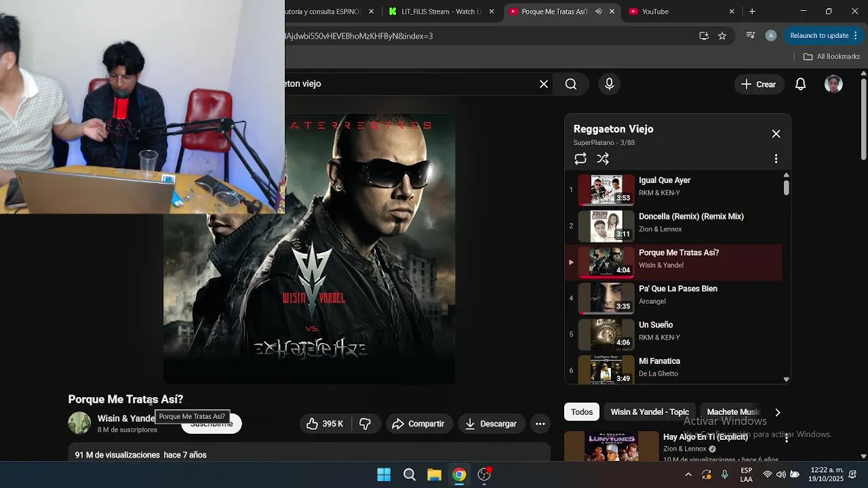This screenshot has width=868, height=488.
Task: Start voice search with microphone icon
Action: point(609,84)
